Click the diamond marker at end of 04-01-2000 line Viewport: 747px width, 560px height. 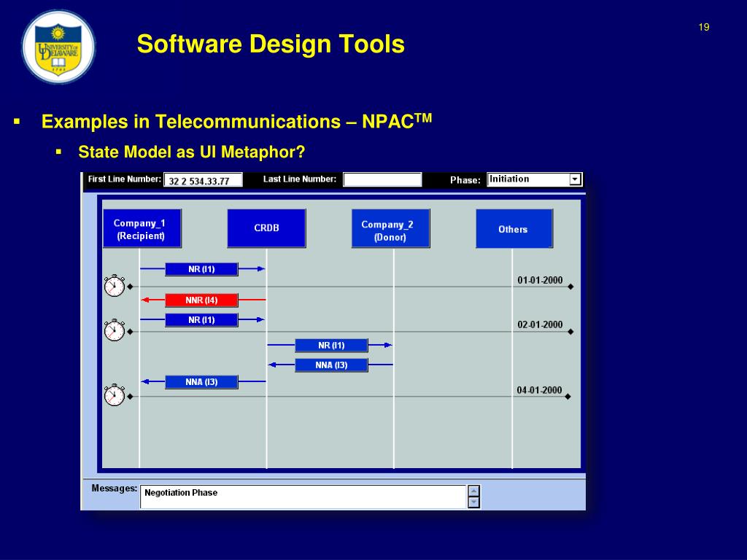coord(568,396)
